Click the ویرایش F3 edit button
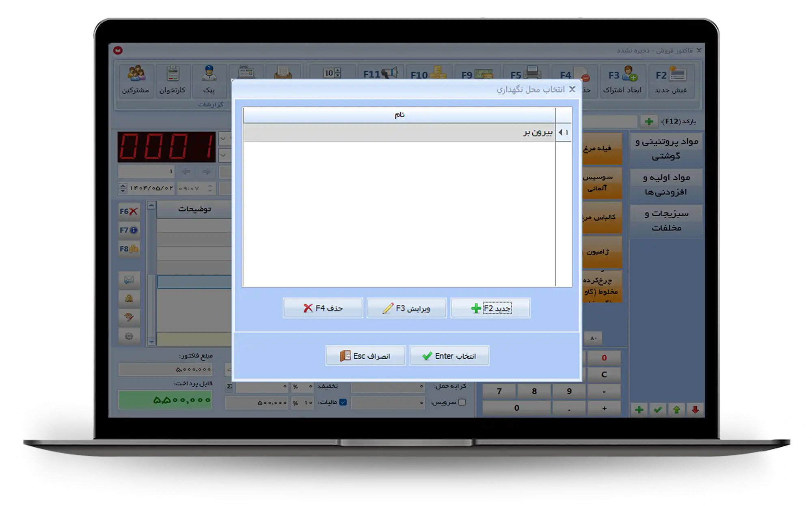 406,308
